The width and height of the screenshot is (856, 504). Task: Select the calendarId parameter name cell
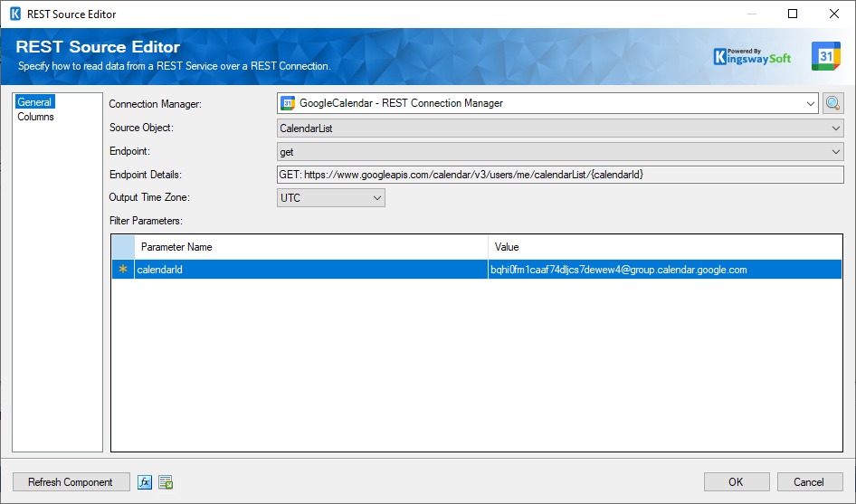pos(311,270)
